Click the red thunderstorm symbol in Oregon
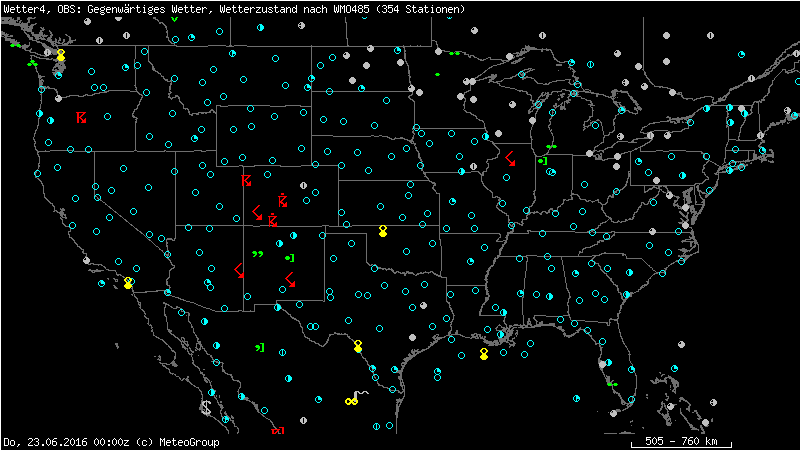Viewport: 800px width, 450px height. 81,117
